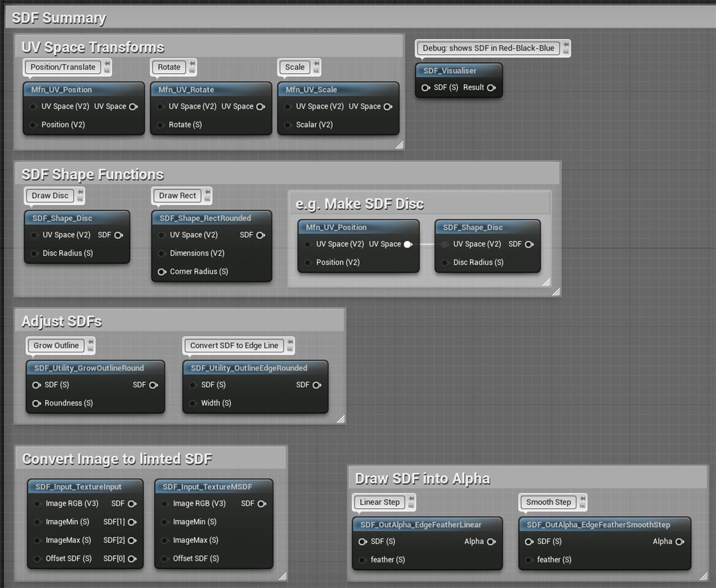
Task: Click resize handle of Draw SDF into Alpha box
Action: tap(704, 576)
